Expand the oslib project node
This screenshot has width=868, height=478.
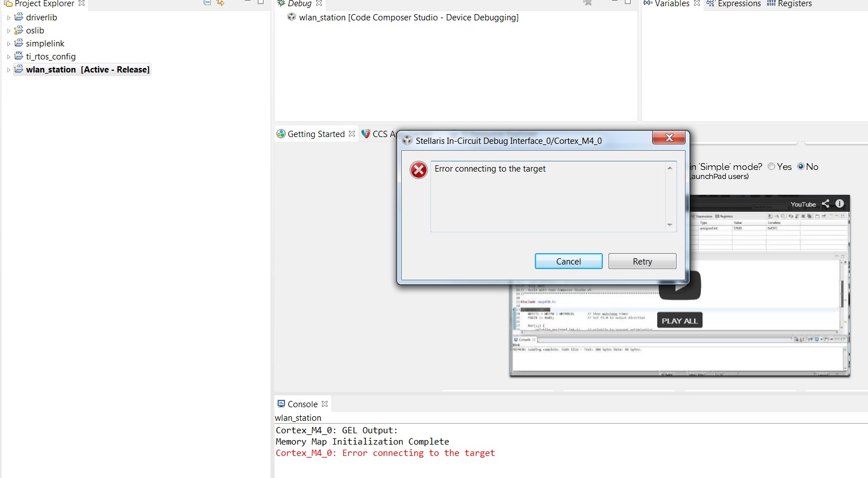point(8,31)
